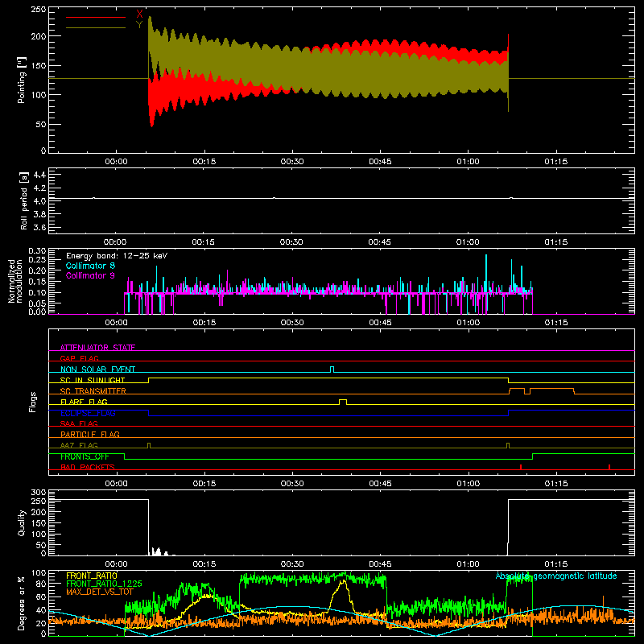Screen dimensions: 644x644
Task: Click 01:15 tick label under Flags plot
Action: [556, 484]
